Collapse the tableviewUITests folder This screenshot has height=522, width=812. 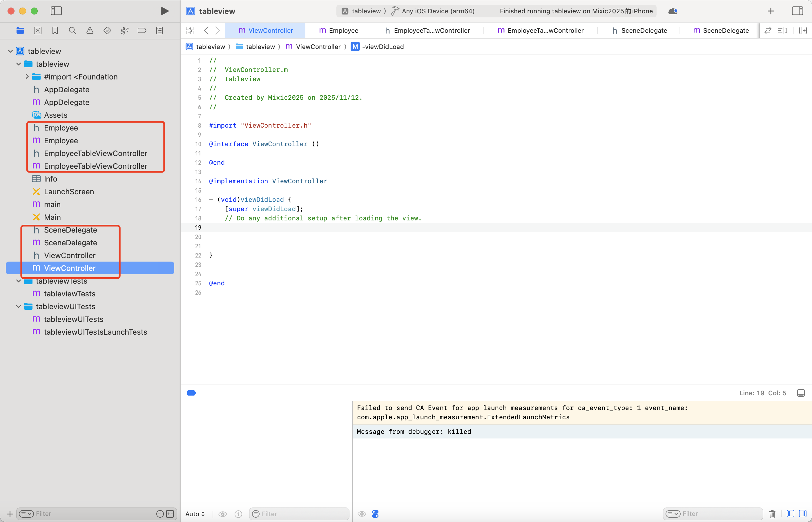click(19, 307)
